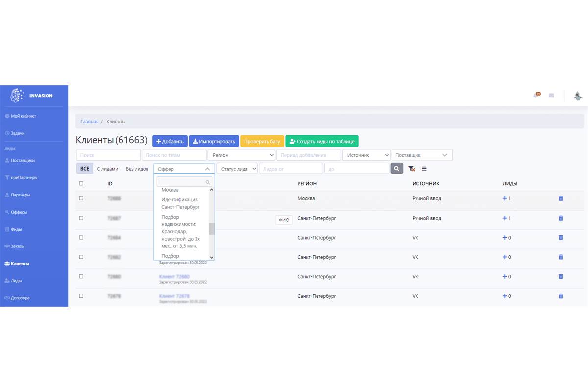This screenshot has width=588, height=392.
Task: Click the Invasion logo
Action: point(32,96)
